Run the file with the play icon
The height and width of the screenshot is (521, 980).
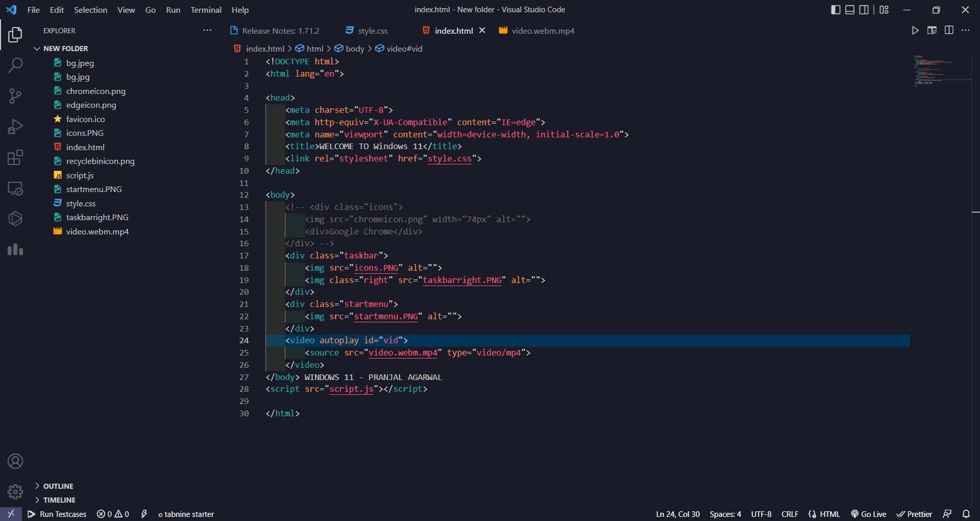tap(915, 31)
